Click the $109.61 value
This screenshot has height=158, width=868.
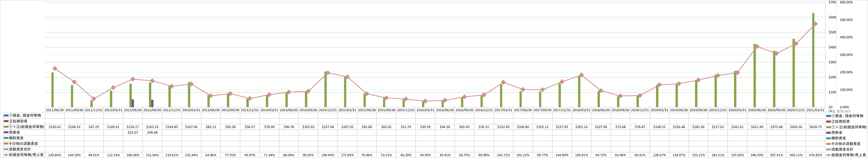point(113,127)
